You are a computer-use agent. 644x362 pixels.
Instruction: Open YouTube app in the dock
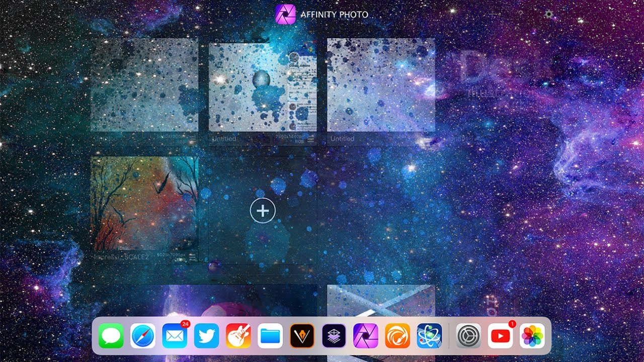point(501,336)
